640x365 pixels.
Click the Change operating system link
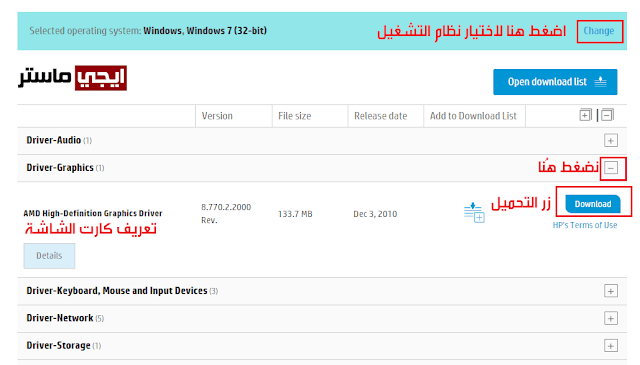[598, 31]
